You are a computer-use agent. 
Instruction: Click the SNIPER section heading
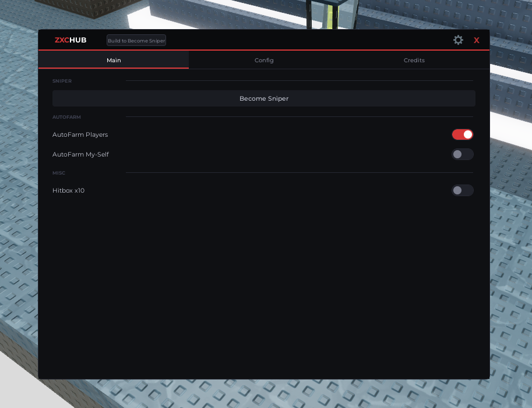[62, 81]
